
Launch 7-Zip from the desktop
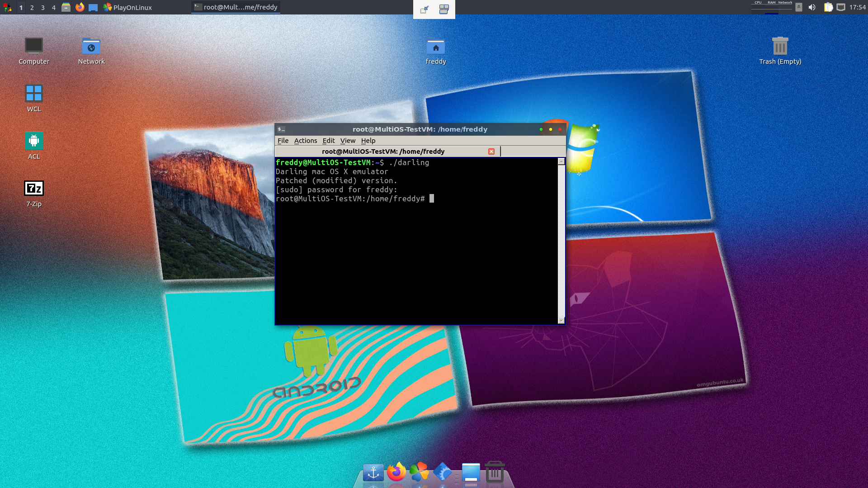tap(34, 189)
